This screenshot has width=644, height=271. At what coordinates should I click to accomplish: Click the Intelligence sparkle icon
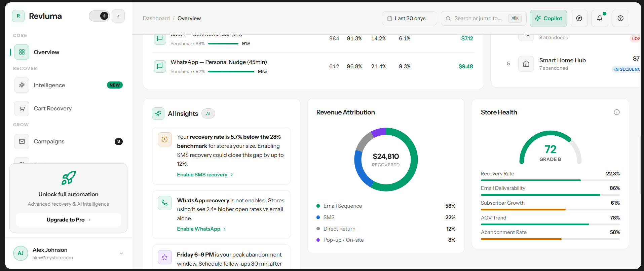pyautogui.click(x=22, y=85)
